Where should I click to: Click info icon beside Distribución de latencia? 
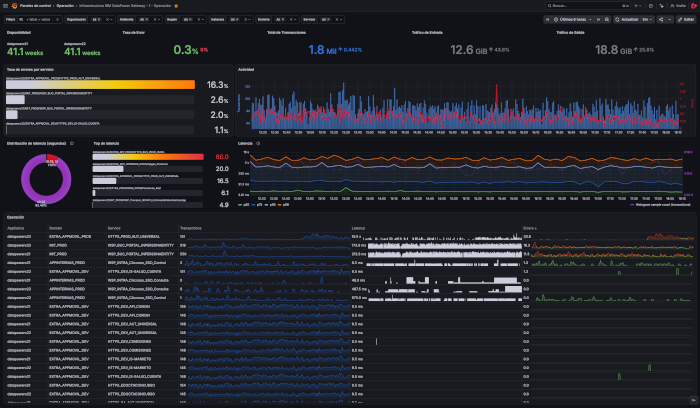[x=72, y=143]
